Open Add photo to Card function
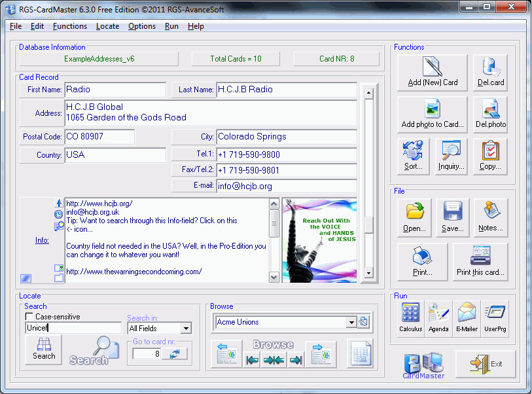 tap(433, 115)
